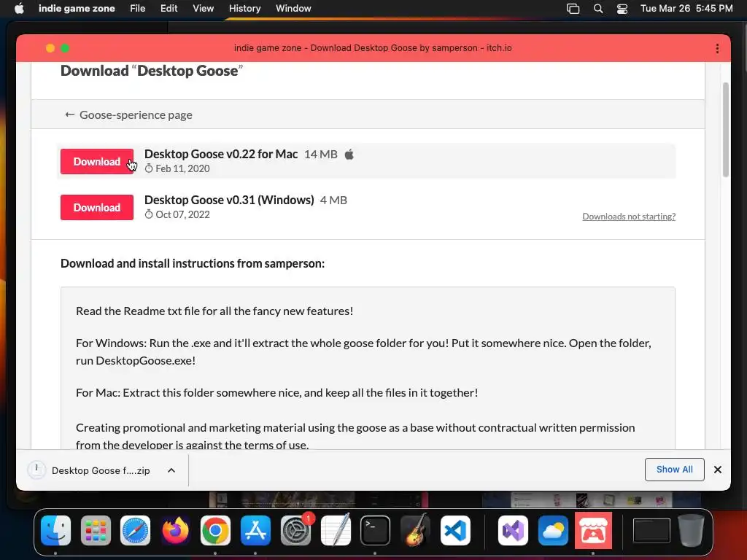Open TextEdit from the dock

(336, 530)
